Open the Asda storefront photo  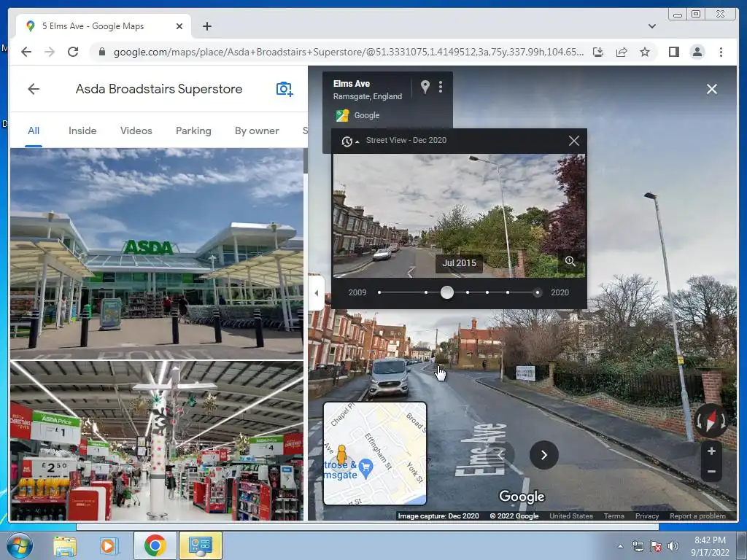(157, 253)
